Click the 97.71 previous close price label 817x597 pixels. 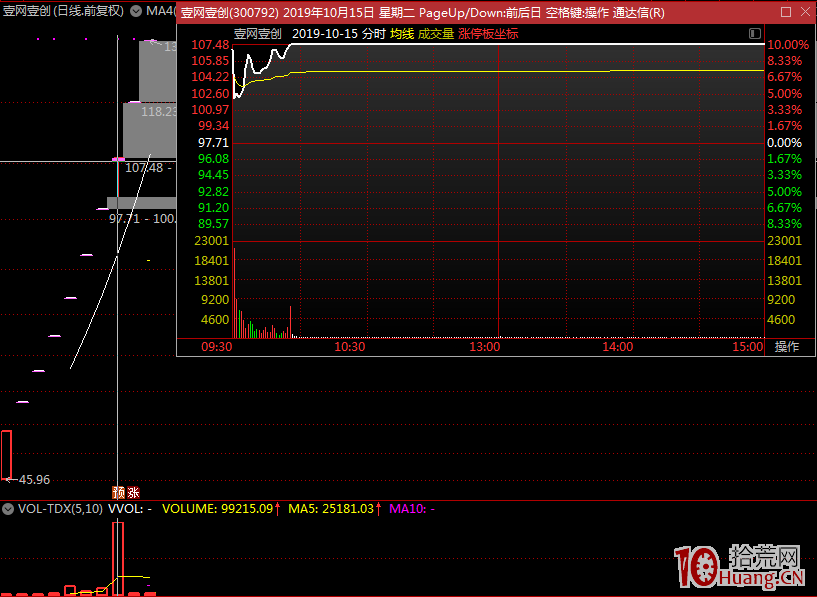tap(213, 143)
